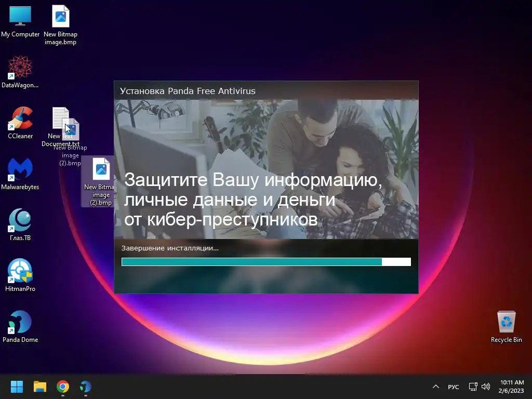This screenshot has height=399, width=532.
Task: Expand the hidden tray icons chevron
Action: click(436, 387)
